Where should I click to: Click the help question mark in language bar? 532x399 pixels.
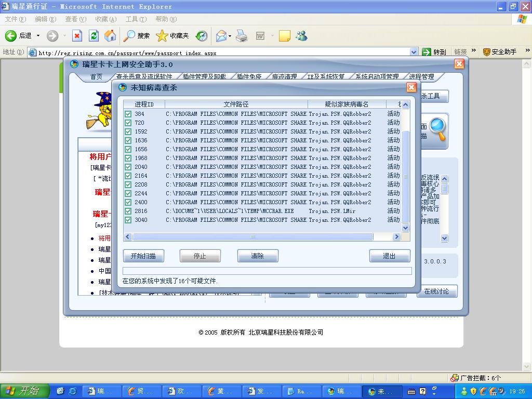click(423, 391)
